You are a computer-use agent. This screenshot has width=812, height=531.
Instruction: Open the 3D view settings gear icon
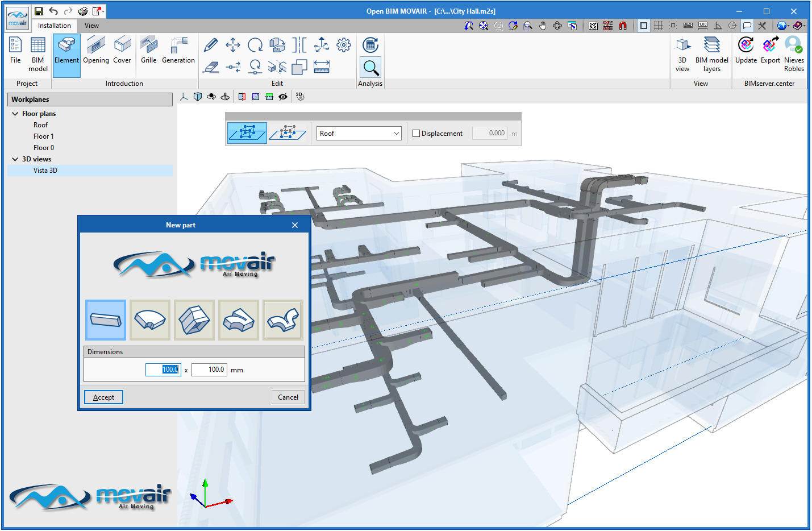[x=300, y=97]
